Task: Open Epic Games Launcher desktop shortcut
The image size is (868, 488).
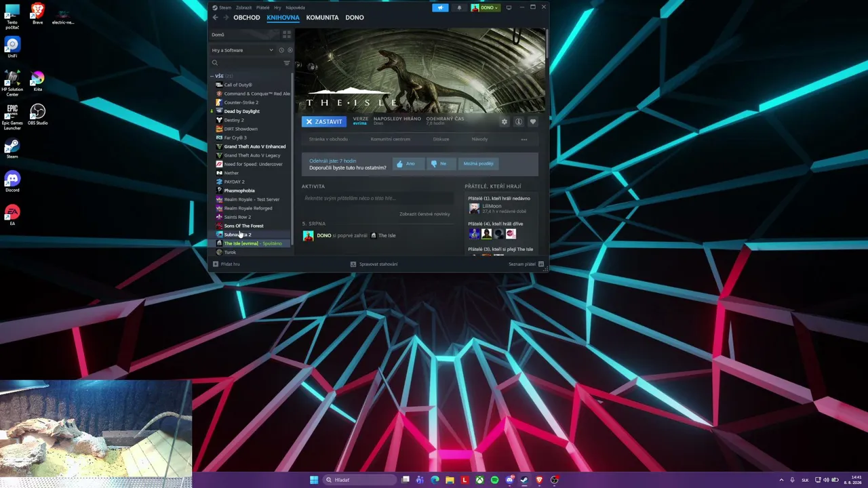Action: pos(12,116)
